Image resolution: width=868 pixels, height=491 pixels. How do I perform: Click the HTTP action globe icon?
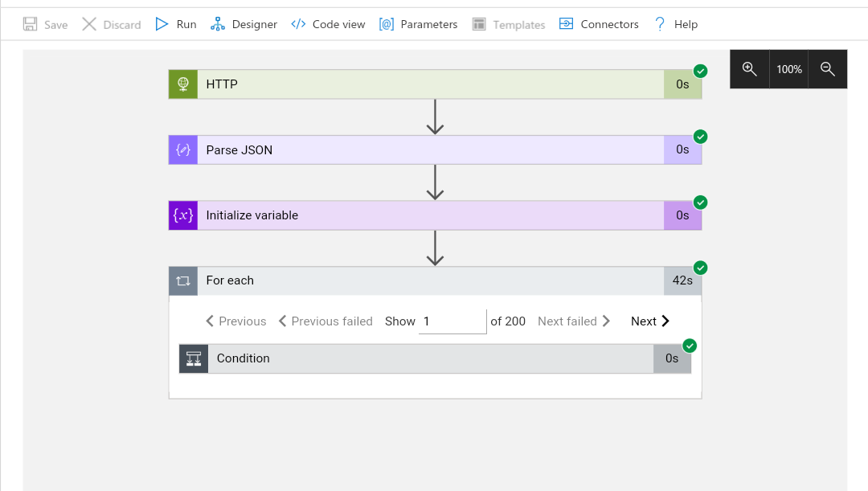183,84
